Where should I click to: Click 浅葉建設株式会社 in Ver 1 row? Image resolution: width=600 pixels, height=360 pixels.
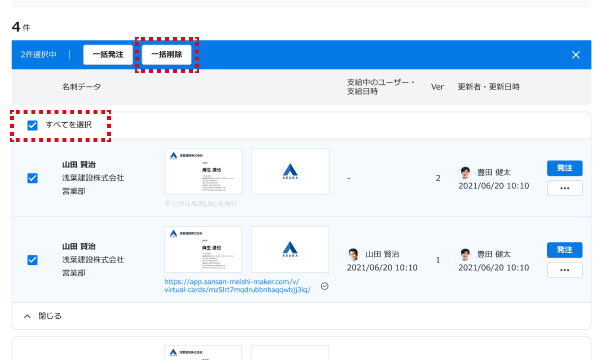click(93, 260)
